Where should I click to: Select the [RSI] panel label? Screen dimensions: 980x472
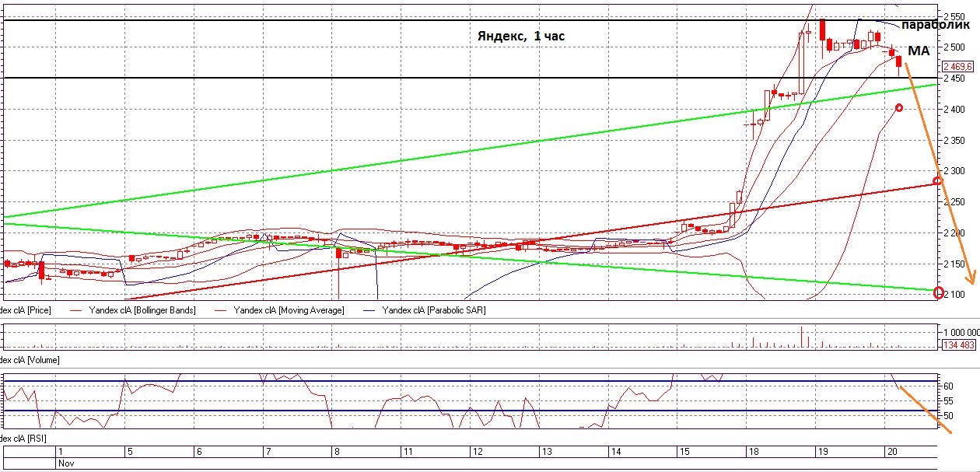23,438
